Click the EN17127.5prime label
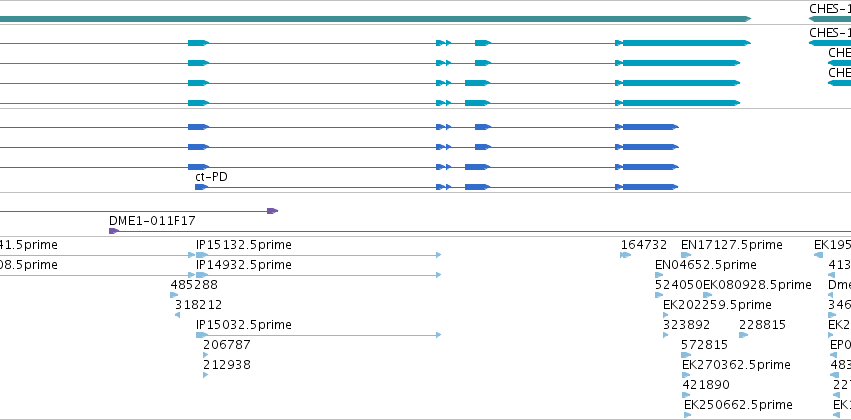 732,245
